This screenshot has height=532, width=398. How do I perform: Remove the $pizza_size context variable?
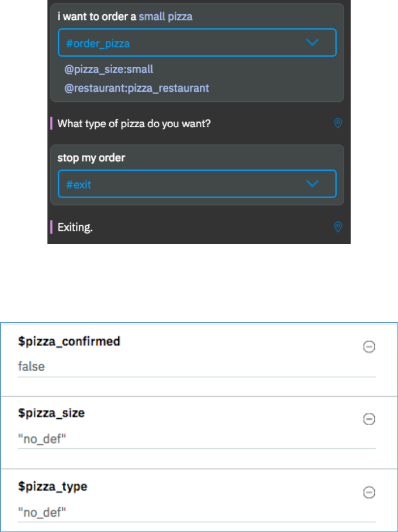(x=369, y=419)
